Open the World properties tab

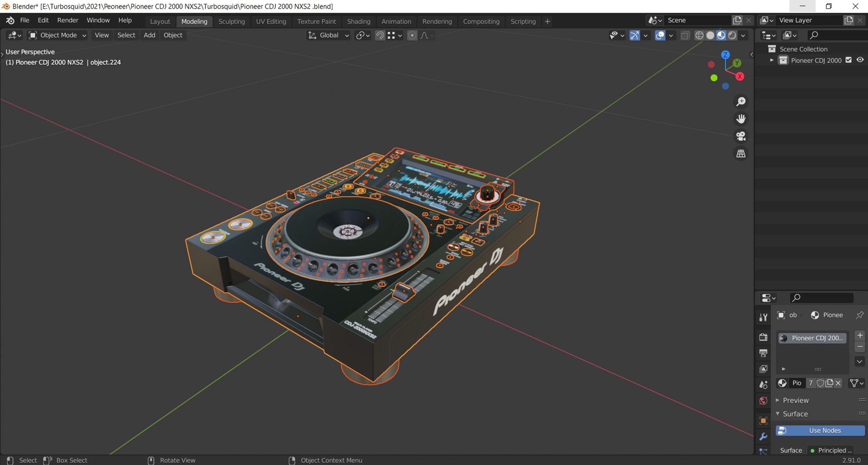pyautogui.click(x=763, y=401)
